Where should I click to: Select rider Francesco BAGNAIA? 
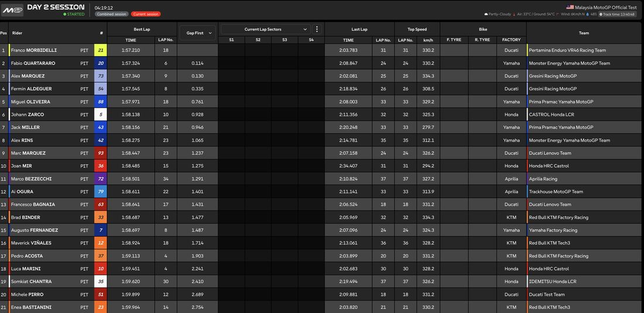click(33, 204)
